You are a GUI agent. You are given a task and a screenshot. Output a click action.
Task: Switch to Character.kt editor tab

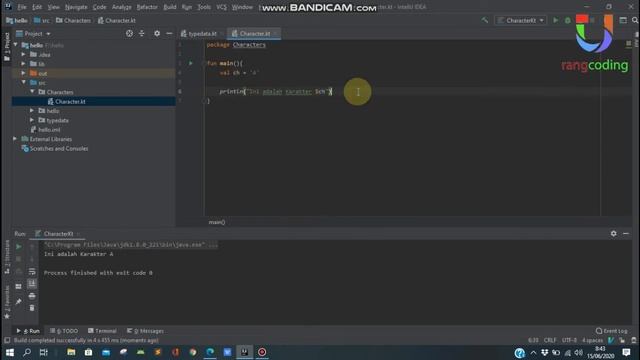tap(254, 33)
